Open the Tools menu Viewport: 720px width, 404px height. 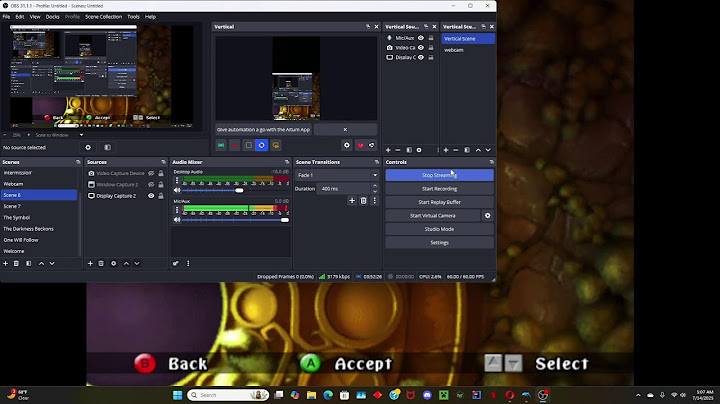tap(133, 17)
